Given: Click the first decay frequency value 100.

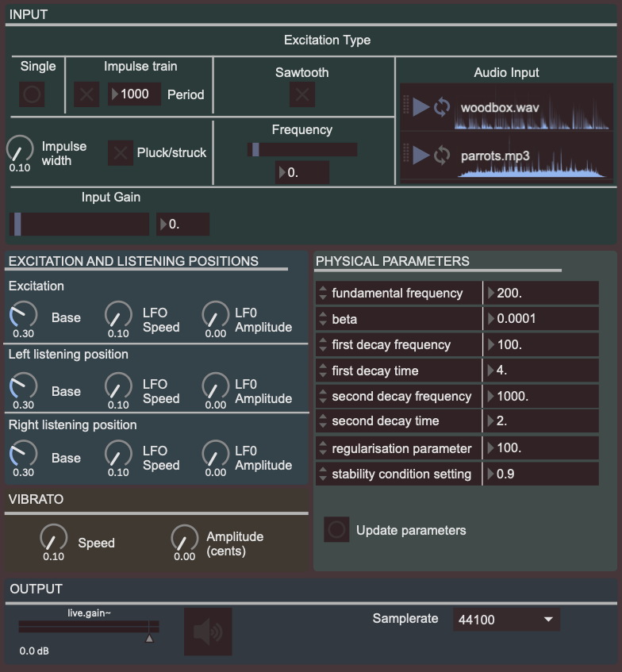Looking at the screenshot, I should click(541, 344).
